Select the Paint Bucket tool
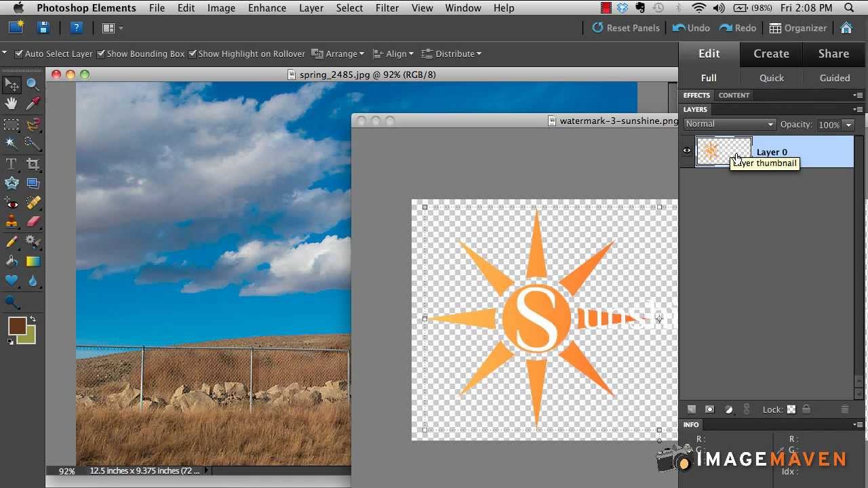 [12, 261]
